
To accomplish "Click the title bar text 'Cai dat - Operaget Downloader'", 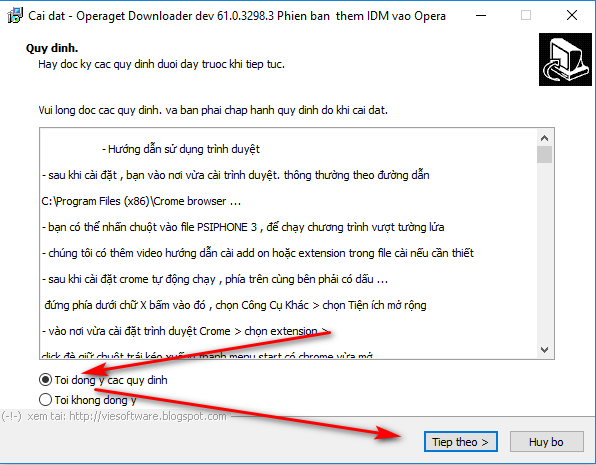I will [x=236, y=16].
